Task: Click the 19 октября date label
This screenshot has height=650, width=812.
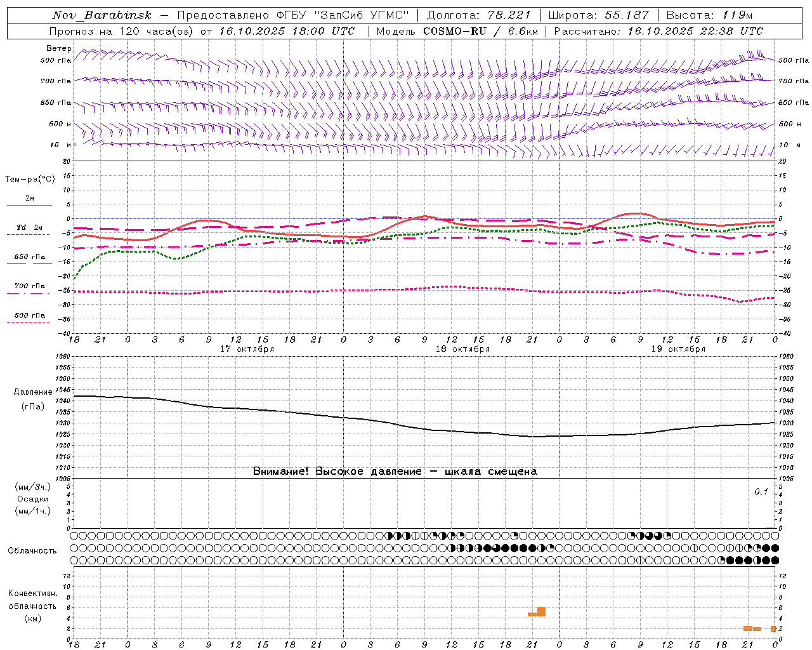Action: (x=678, y=349)
